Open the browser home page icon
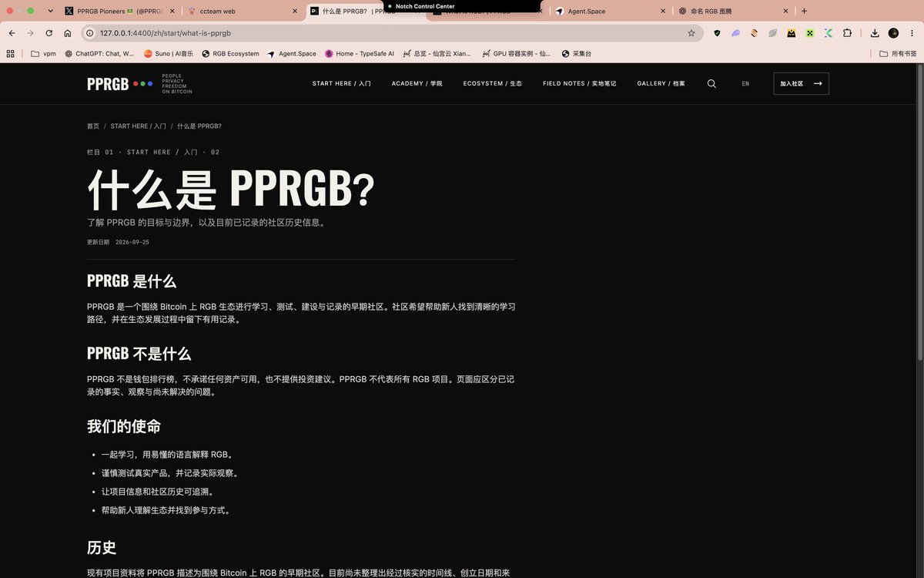 [68, 33]
